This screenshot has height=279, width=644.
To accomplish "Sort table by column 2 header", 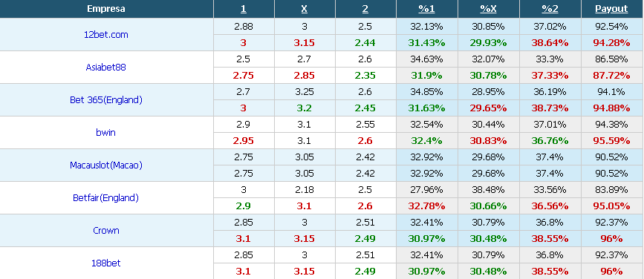I will click(365, 9).
